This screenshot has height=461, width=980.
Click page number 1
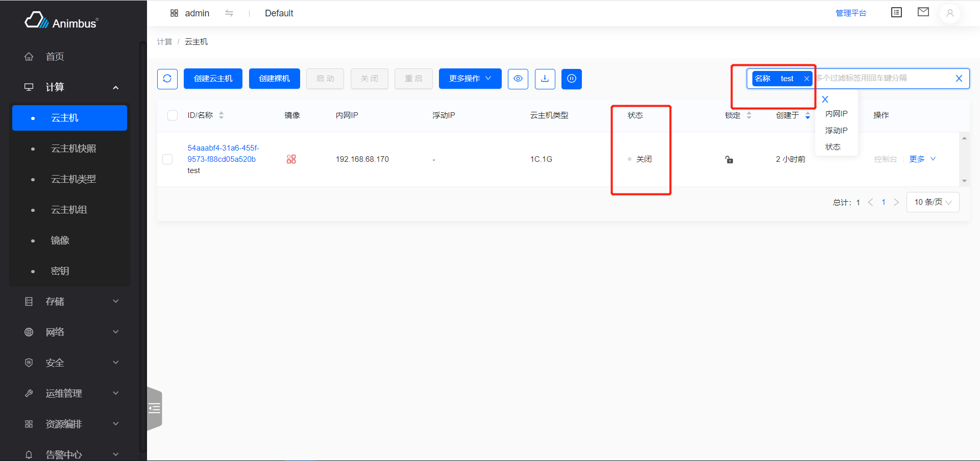pyautogui.click(x=884, y=202)
